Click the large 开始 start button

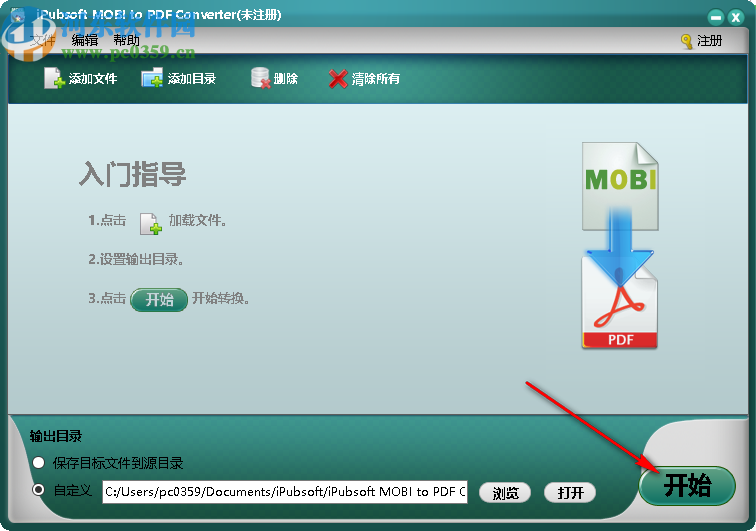click(687, 485)
